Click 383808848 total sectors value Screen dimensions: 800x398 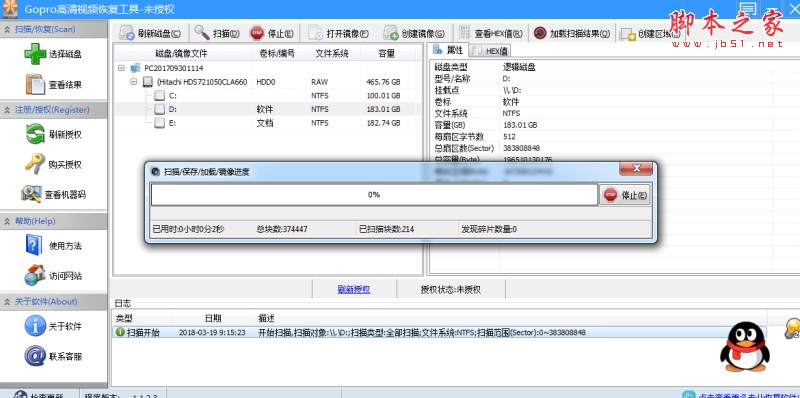tap(521, 148)
